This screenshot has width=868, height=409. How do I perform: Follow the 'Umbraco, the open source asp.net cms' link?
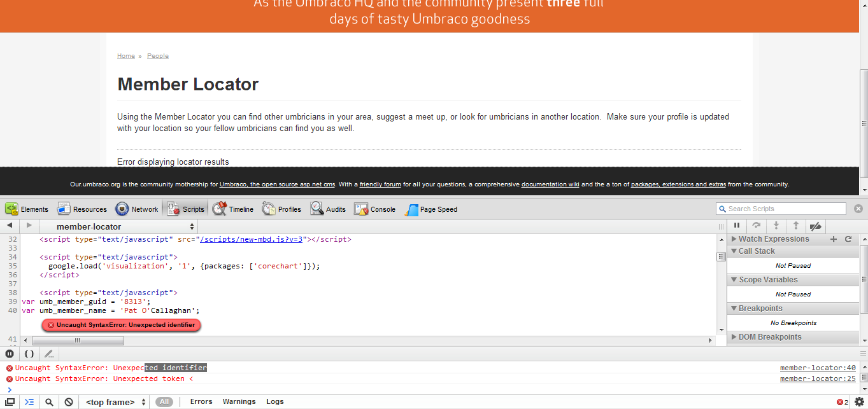[x=277, y=184]
